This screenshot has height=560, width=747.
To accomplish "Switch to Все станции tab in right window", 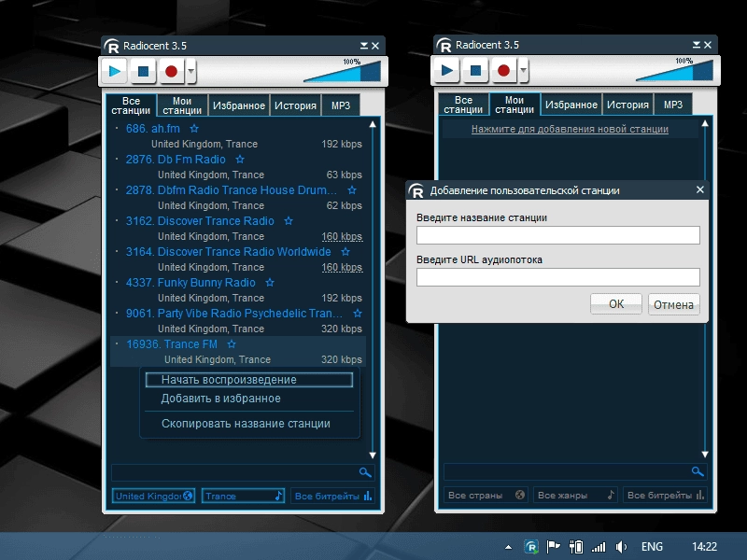I will coord(463,105).
